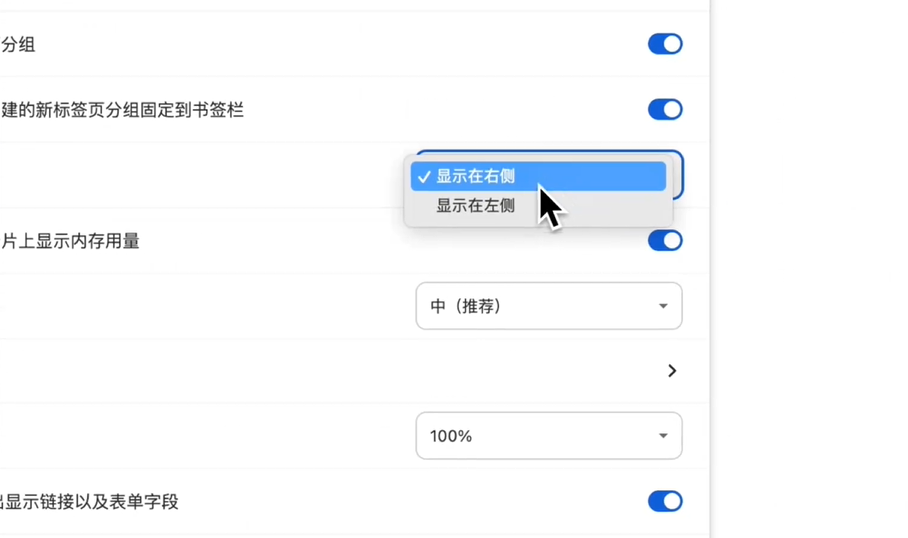Click the caret arrow in 100% box

pos(663,435)
